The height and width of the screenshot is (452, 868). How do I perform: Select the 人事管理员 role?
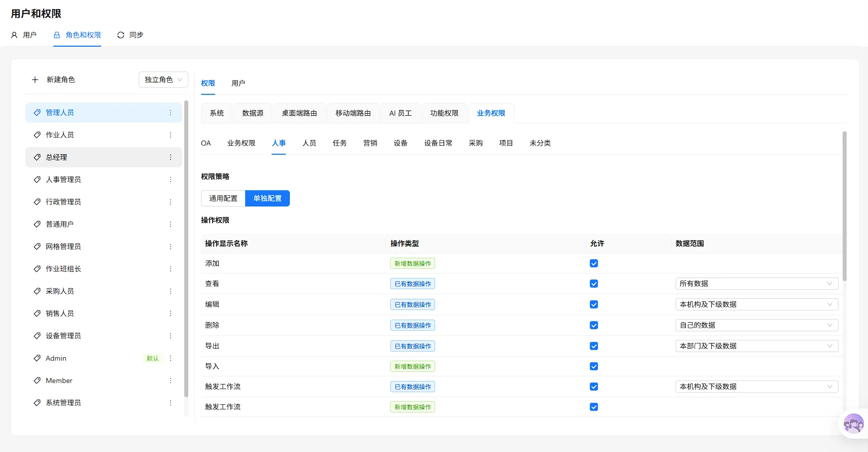click(x=104, y=180)
